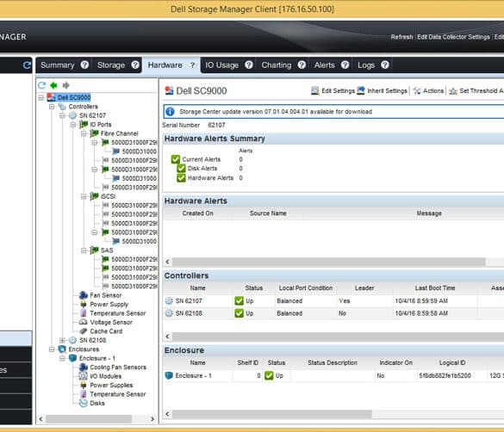Click the Fan Sensor icon in tree
The width and height of the screenshot is (504, 432).
coord(84,295)
